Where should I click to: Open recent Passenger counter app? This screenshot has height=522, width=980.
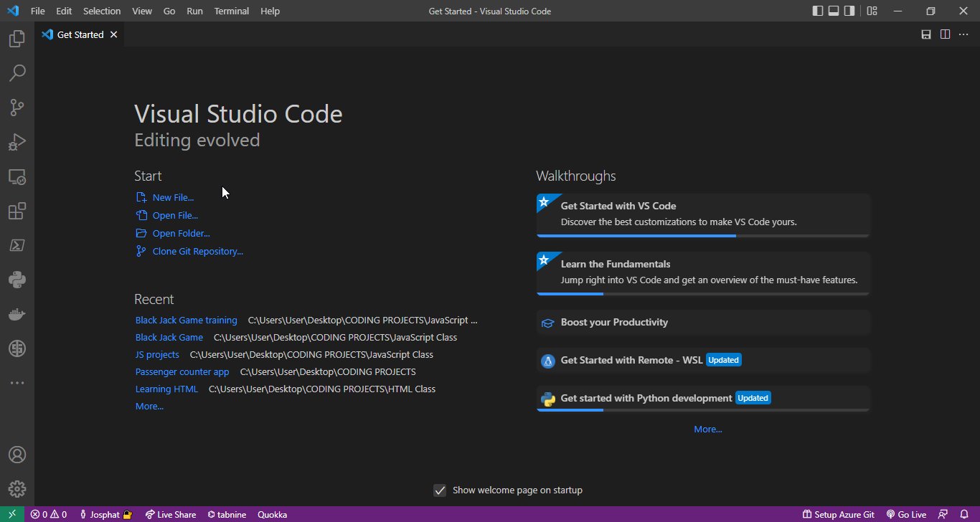182,371
